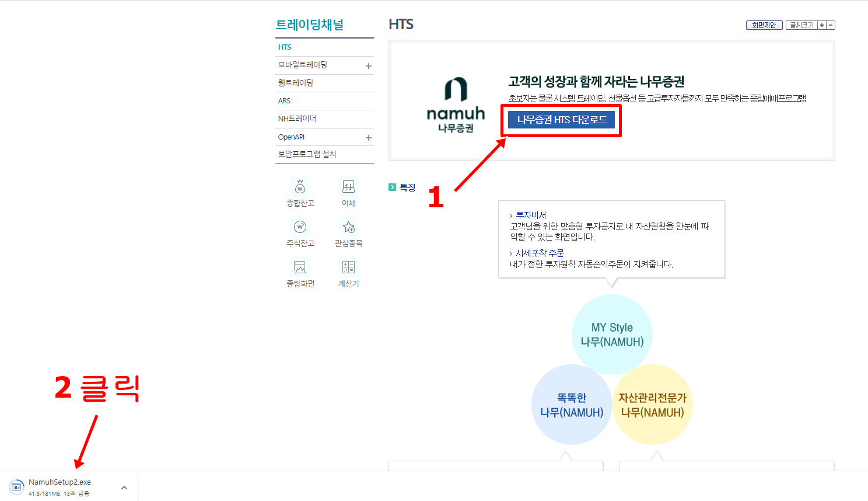Expand the OpenAPI submenu plus sign
The height and width of the screenshot is (501, 868).
click(x=368, y=138)
